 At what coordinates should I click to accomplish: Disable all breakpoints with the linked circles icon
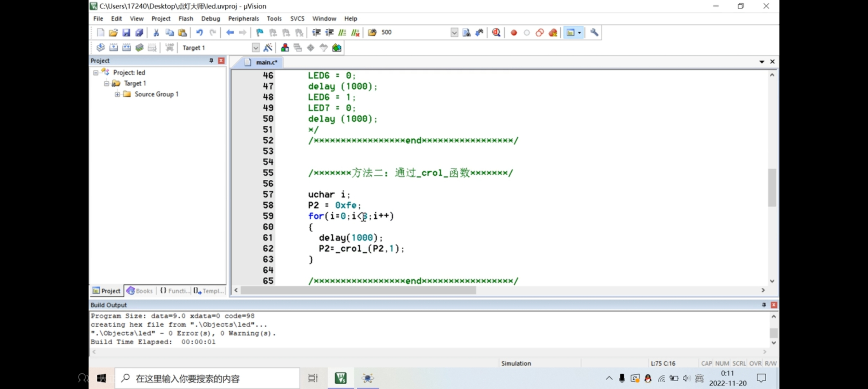[x=540, y=32]
